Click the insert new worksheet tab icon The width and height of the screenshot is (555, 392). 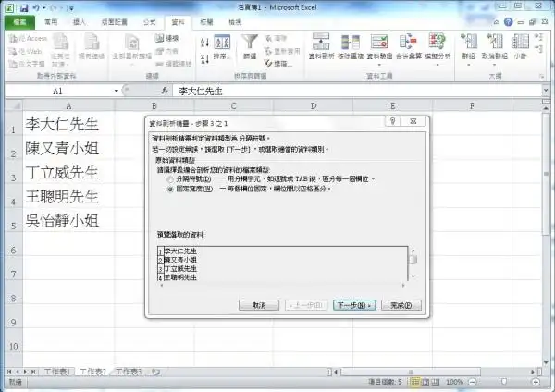coord(155,372)
